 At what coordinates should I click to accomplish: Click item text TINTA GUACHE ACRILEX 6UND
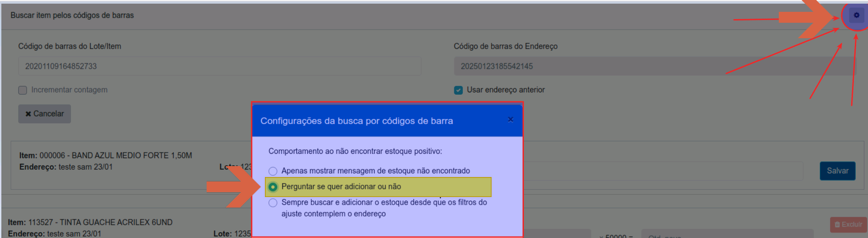click(x=116, y=223)
